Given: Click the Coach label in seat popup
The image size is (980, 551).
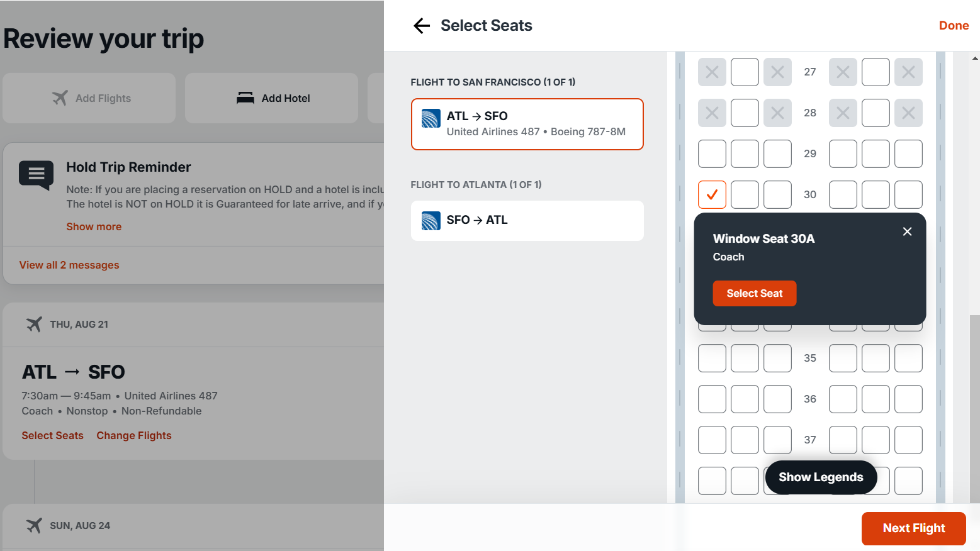Looking at the screenshot, I should click(728, 257).
